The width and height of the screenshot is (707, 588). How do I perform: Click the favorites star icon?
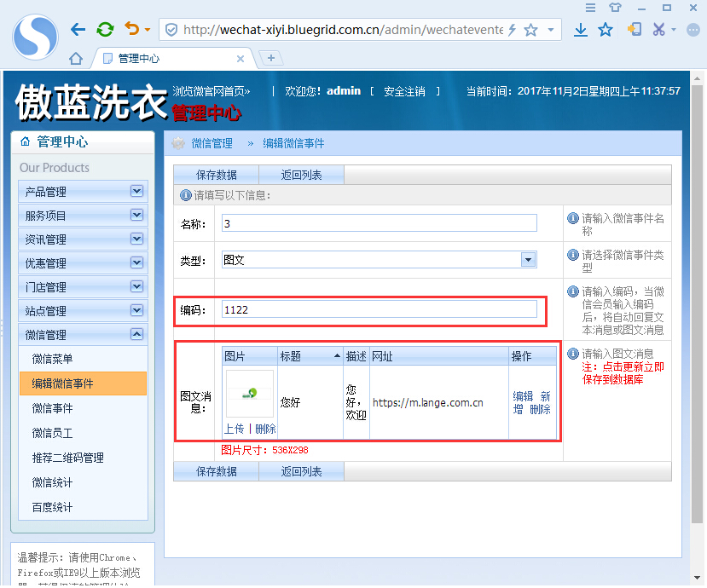(x=606, y=28)
